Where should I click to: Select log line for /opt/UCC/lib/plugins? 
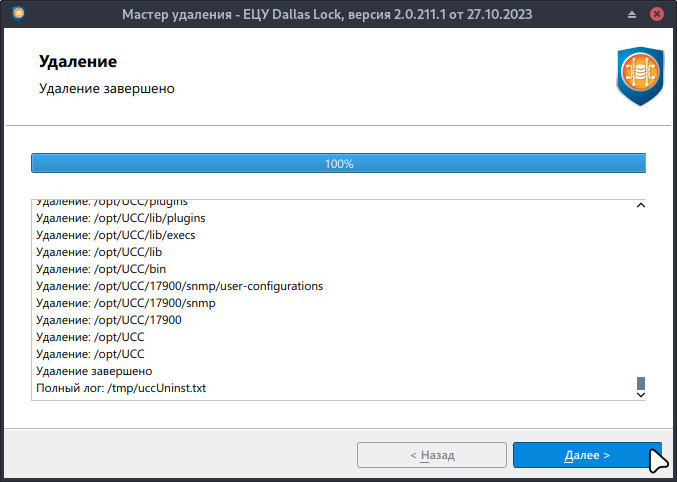[x=120, y=218]
